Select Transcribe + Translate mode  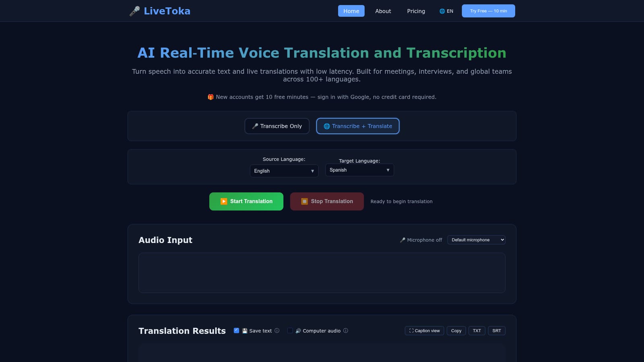358,126
